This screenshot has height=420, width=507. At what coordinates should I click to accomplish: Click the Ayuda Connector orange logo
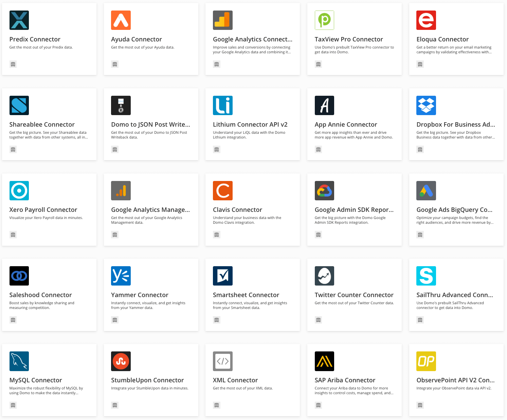pos(121,20)
